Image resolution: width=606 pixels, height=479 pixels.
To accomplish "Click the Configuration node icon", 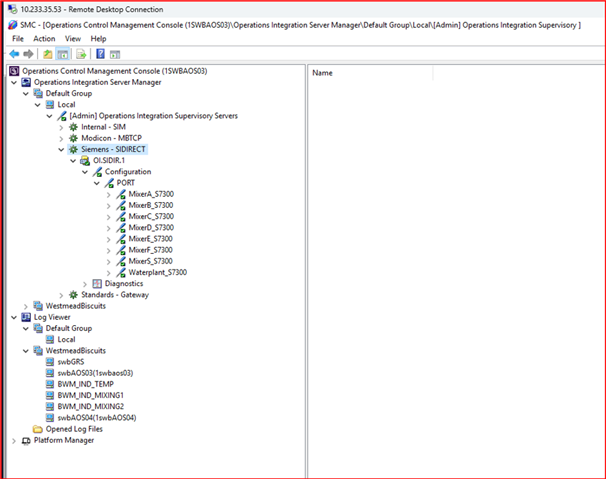I will coord(97,172).
